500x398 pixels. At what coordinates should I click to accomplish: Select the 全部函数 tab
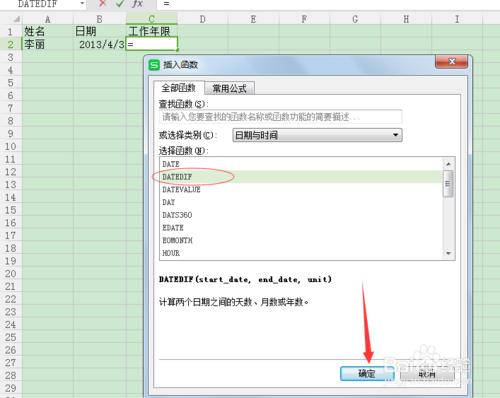tap(179, 88)
